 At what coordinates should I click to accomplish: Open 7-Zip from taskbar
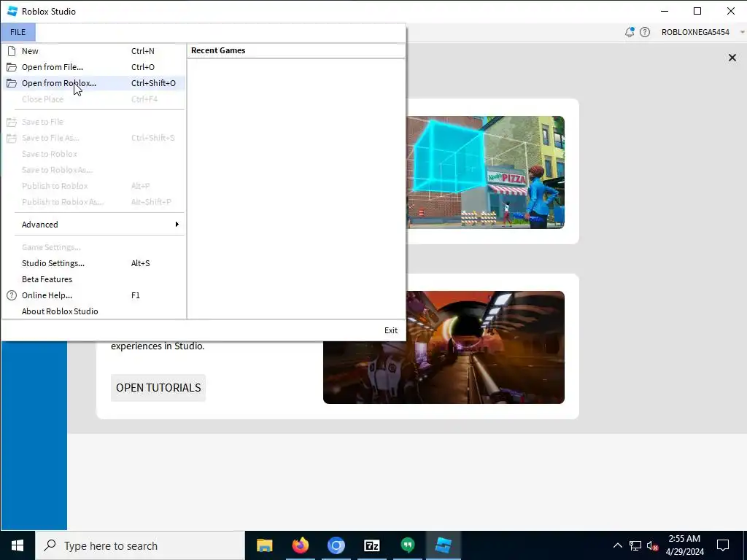[x=371, y=545]
